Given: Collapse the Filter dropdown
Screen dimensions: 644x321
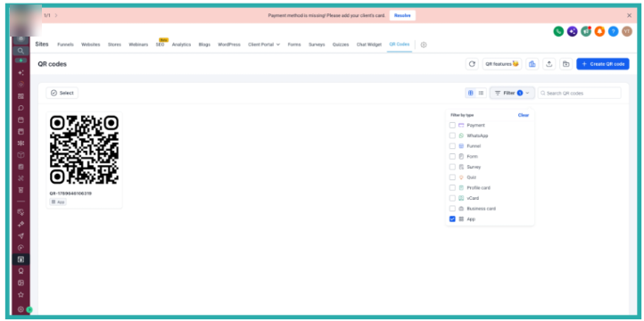Looking at the screenshot, I should (512, 94).
